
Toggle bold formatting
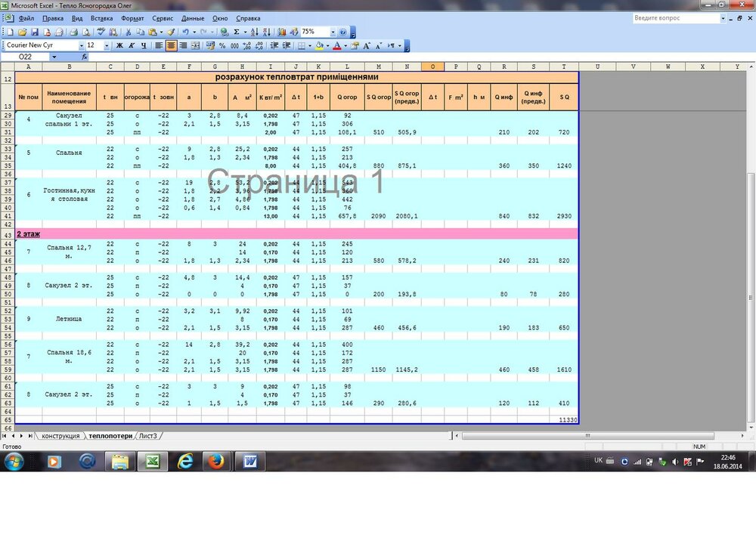click(x=119, y=46)
